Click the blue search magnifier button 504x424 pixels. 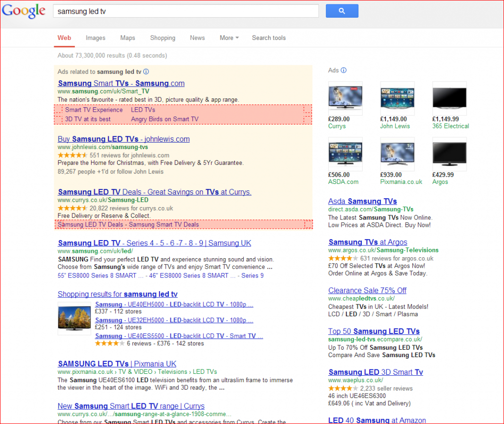pos(342,11)
